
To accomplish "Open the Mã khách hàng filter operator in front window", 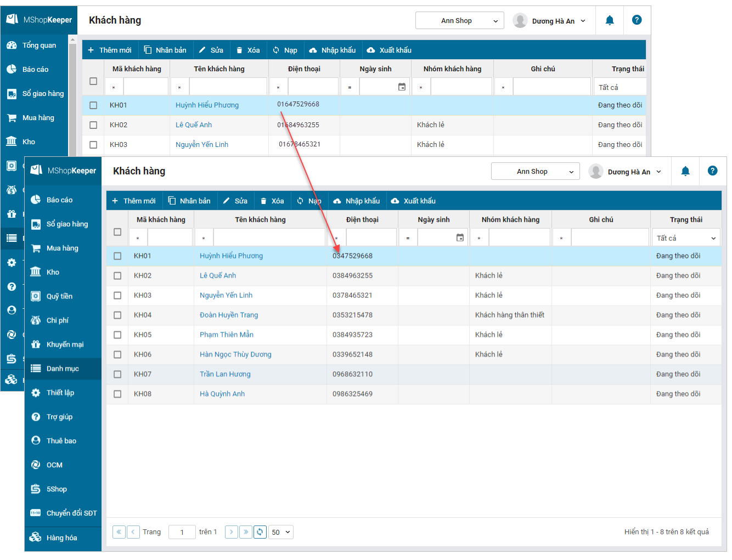I will 138,238.
